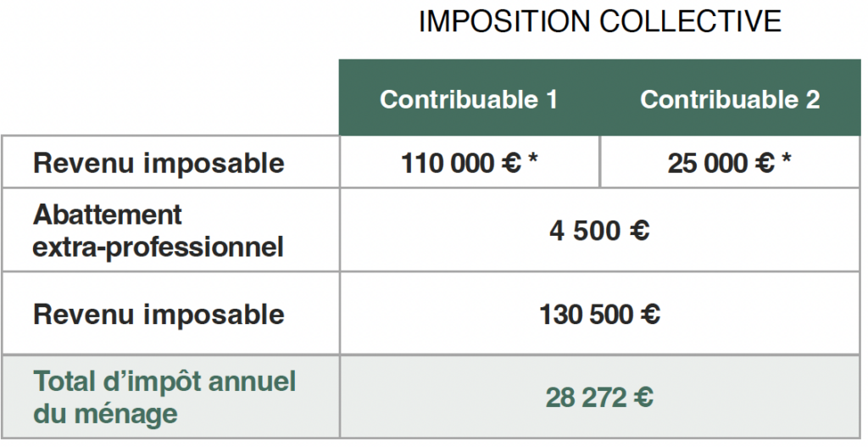Image resolution: width=868 pixels, height=447 pixels.
Task: Click the Revenu imposable label below Abattement
Action: pos(159,315)
